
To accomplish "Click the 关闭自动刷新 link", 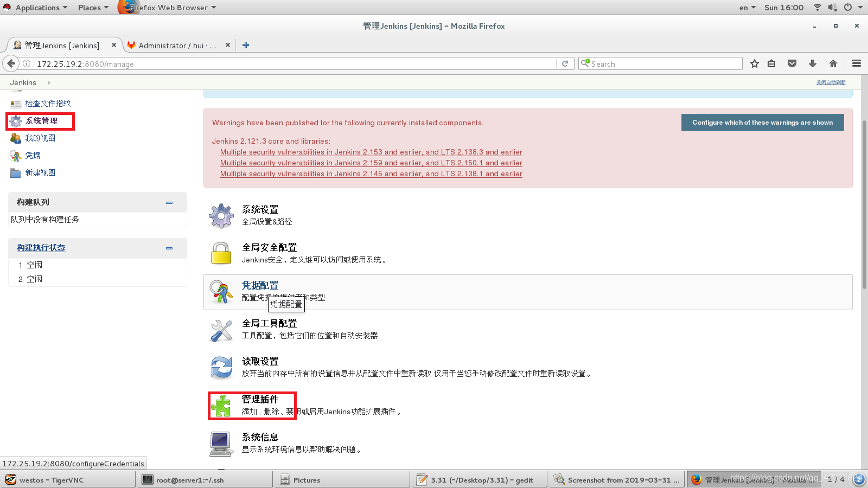I will point(831,82).
